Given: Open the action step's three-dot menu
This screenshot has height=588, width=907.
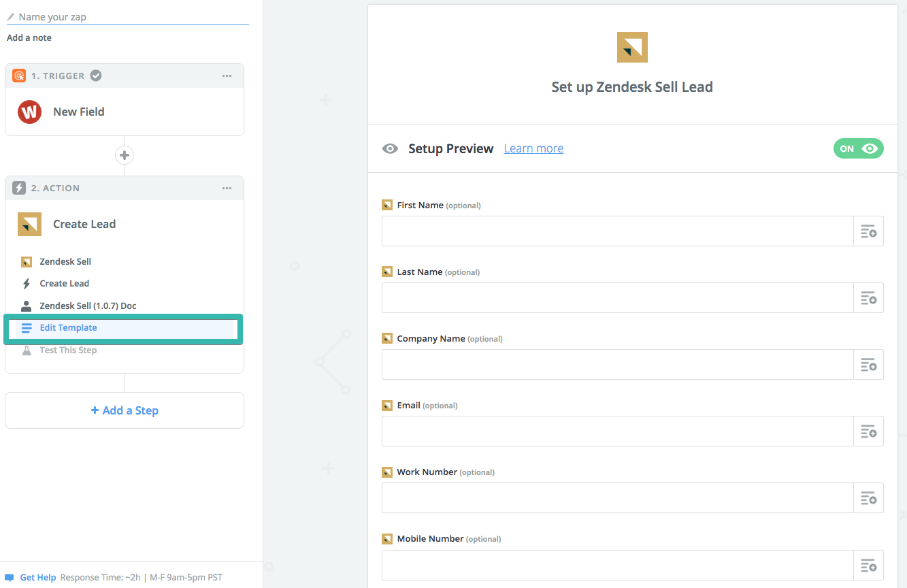Looking at the screenshot, I should point(227,188).
